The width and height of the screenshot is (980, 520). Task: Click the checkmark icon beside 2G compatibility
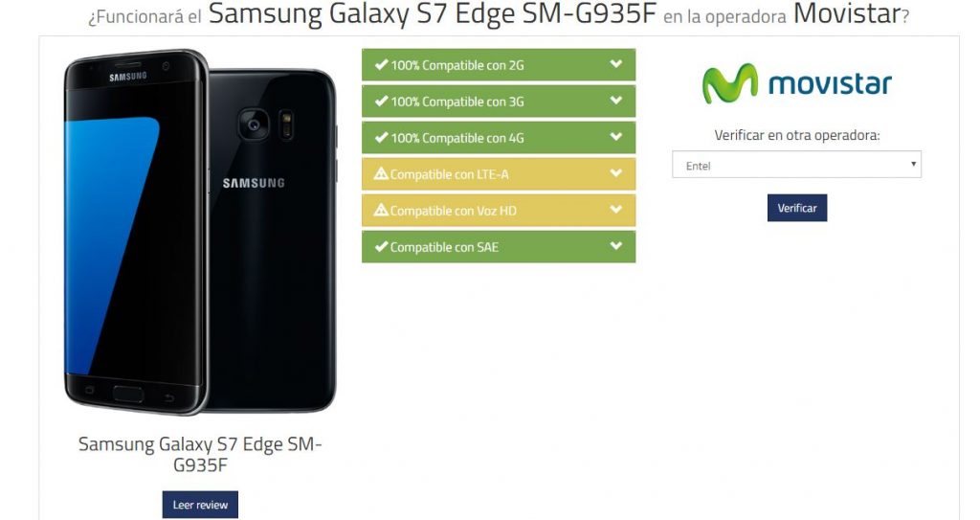[381, 64]
